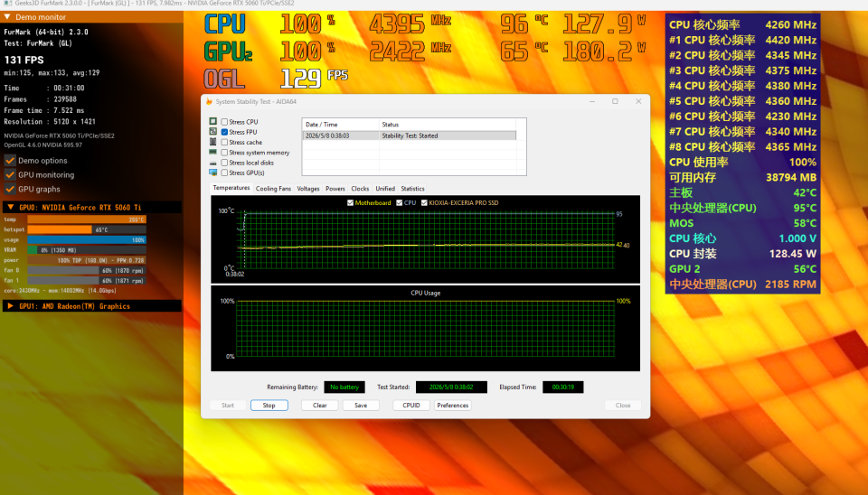Click the Resolution 5120 x 1421 text
The width and height of the screenshot is (868, 495).
(x=50, y=122)
